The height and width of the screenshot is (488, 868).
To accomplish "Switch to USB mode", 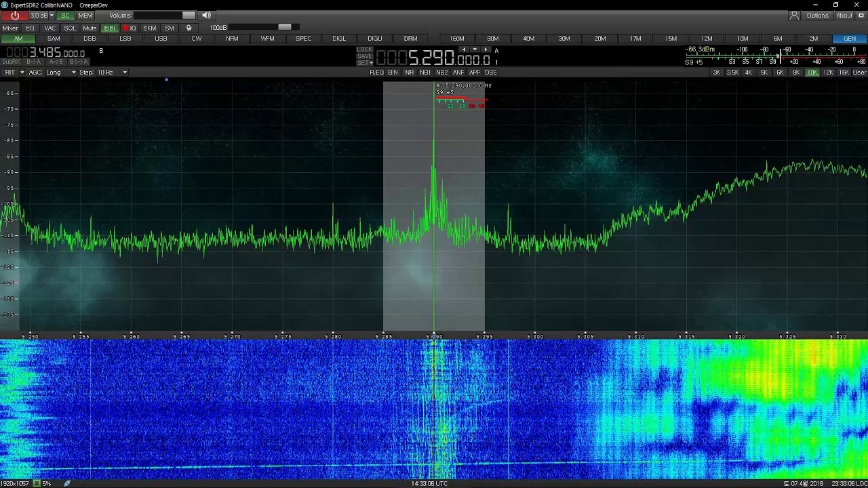I will (x=161, y=39).
